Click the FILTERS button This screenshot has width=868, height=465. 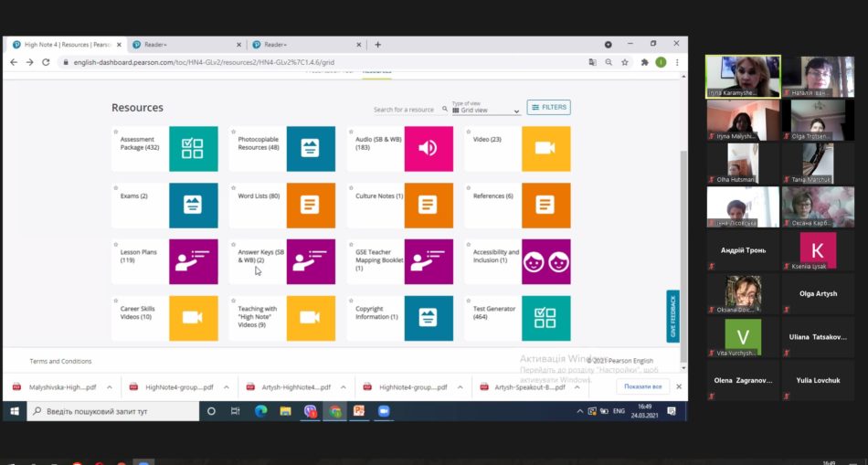click(x=548, y=107)
